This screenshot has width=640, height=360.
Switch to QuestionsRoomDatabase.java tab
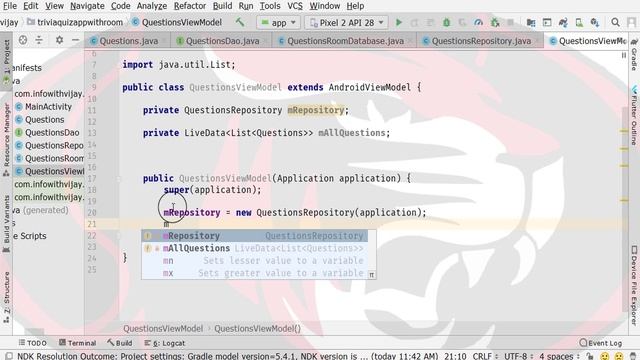tap(345, 41)
